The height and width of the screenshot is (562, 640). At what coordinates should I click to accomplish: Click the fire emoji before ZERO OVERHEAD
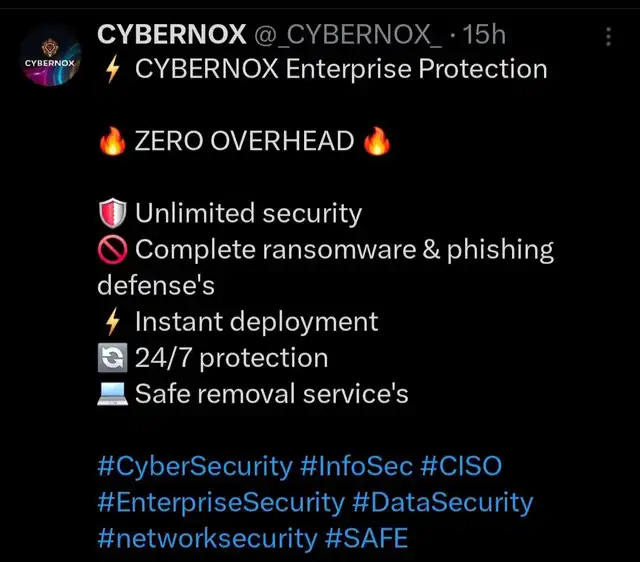(112, 142)
